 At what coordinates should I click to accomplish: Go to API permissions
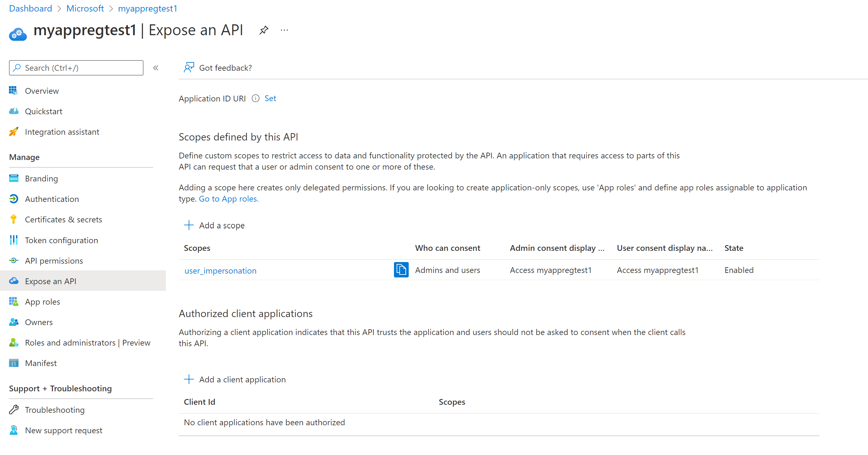click(x=54, y=261)
